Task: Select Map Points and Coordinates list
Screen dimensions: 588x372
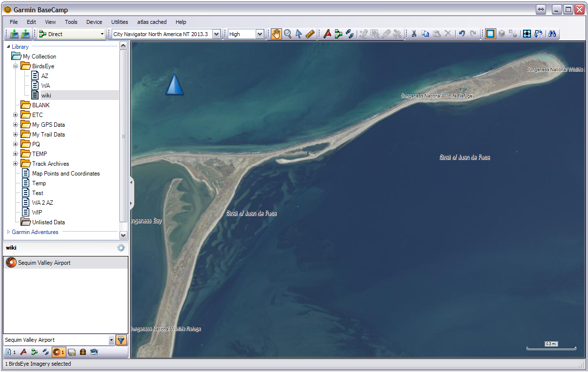Action: coord(66,174)
